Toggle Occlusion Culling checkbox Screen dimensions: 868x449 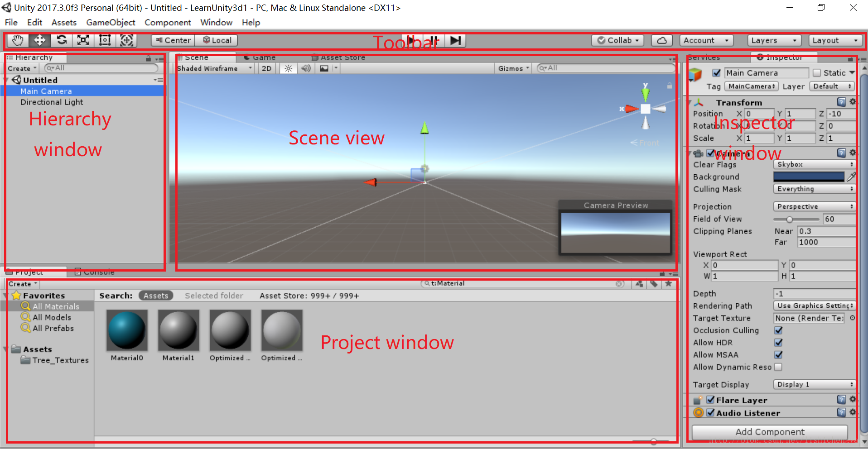(778, 330)
